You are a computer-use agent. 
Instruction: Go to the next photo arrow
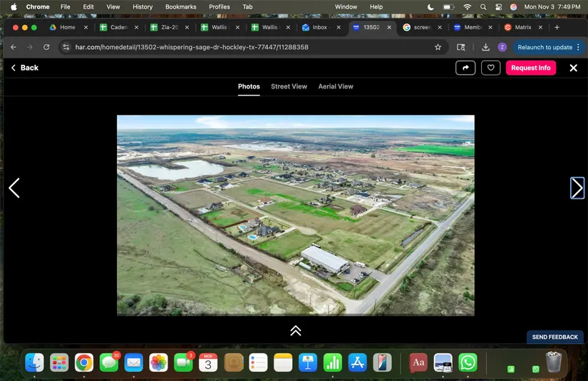pos(577,188)
